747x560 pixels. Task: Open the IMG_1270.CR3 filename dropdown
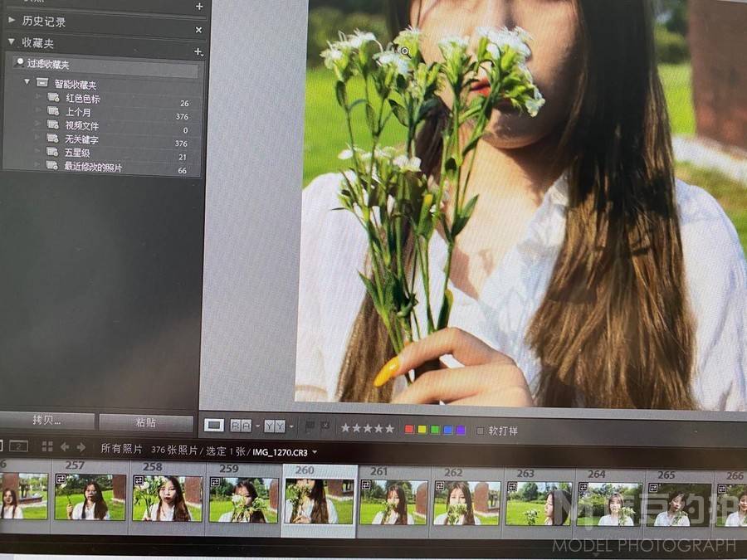click(x=315, y=452)
